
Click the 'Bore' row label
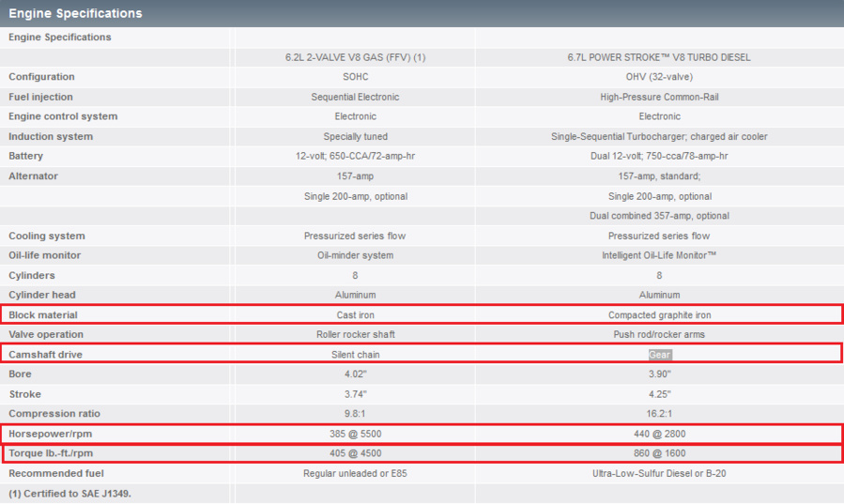point(20,374)
